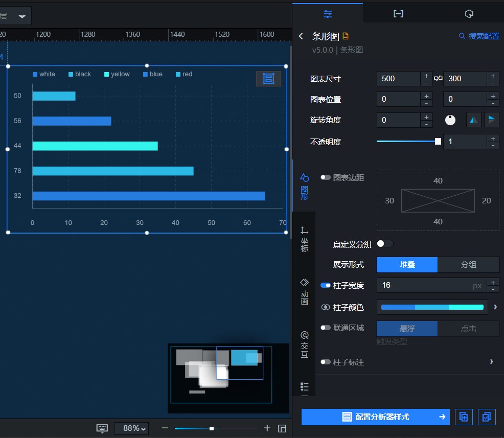Click the chart width field showing 500
Image resolution: width=504 pixels, height=438 pixels.
(x=399, y=79)
